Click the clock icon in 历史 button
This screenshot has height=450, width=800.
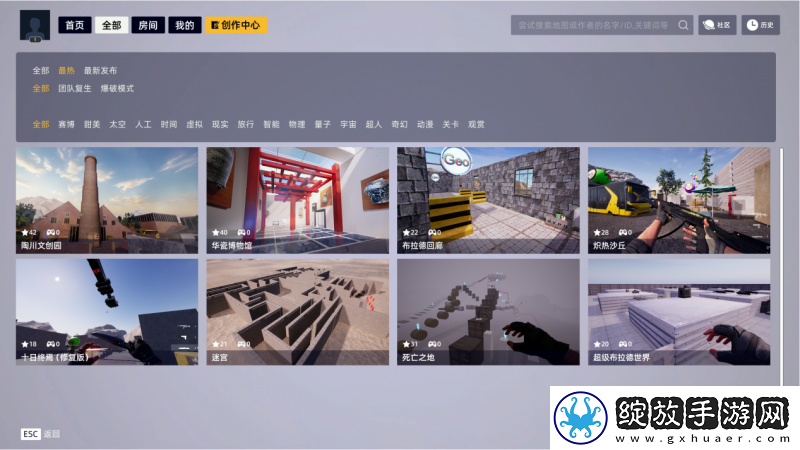tap(752, 25)
